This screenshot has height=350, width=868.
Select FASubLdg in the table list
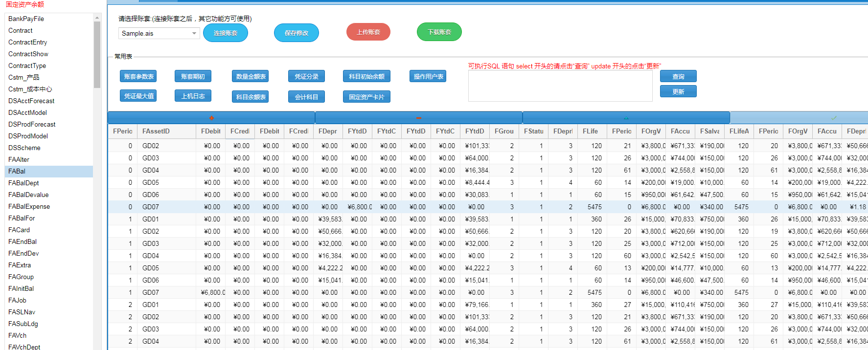(49, 324)
